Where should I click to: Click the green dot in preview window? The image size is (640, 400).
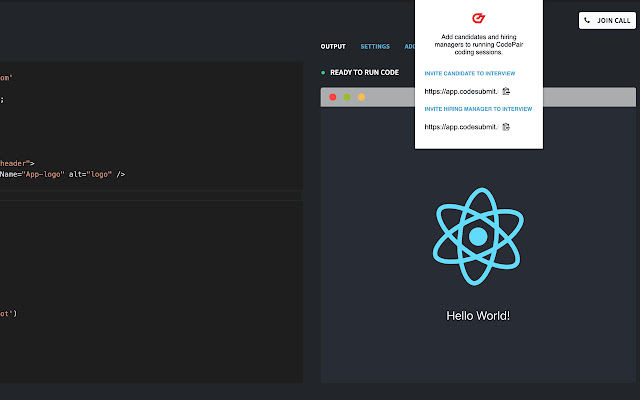pyautogui.click(x=347, y=97)
